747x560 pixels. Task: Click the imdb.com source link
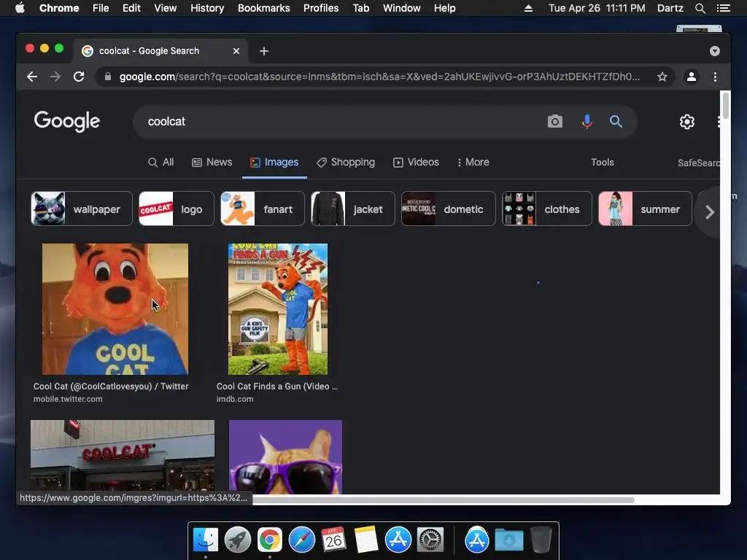235,399
